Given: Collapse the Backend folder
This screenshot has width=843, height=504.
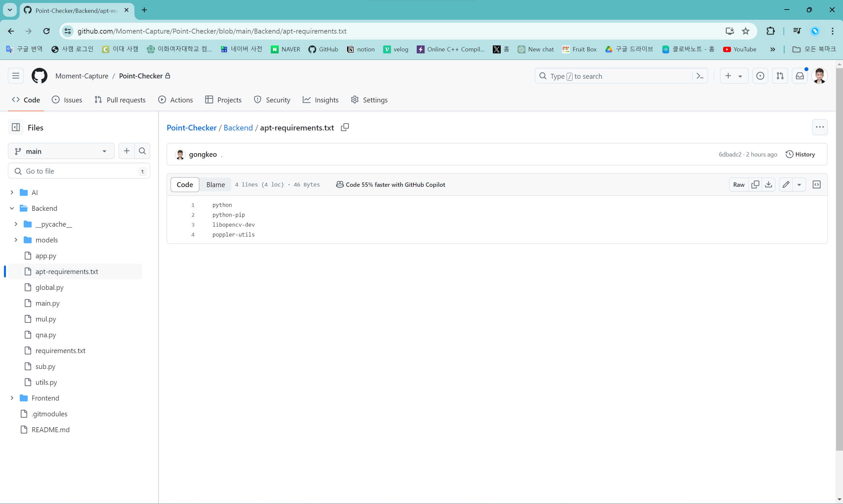Looking at the screenshot, I should click(x=12, y=208).
